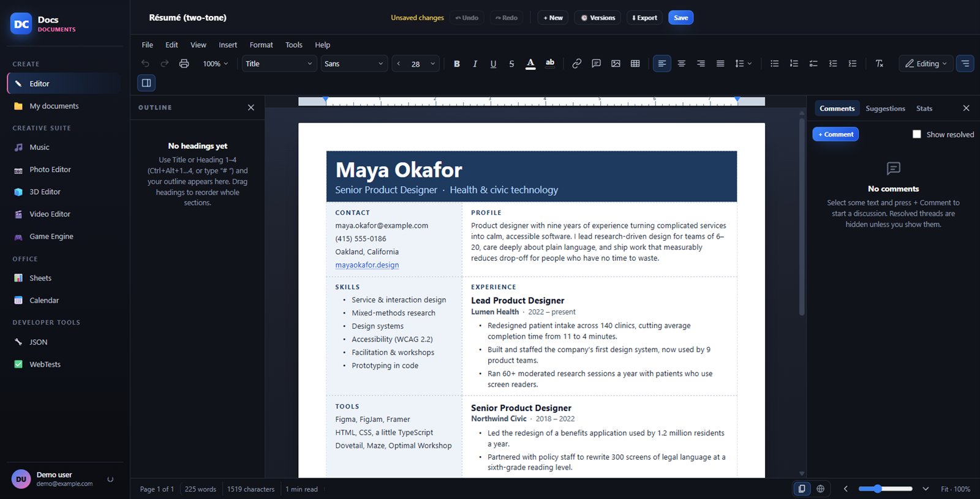This screenshot has height=499, width=980.
Task: Switch to the Suggestions tab
Action: point(885,108)
